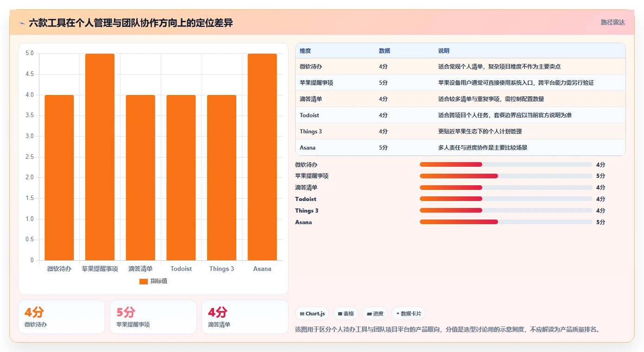Open the 5分 苹果提醒事项 data card
This screenshot has height=352, width=644.
pos(153,317)
